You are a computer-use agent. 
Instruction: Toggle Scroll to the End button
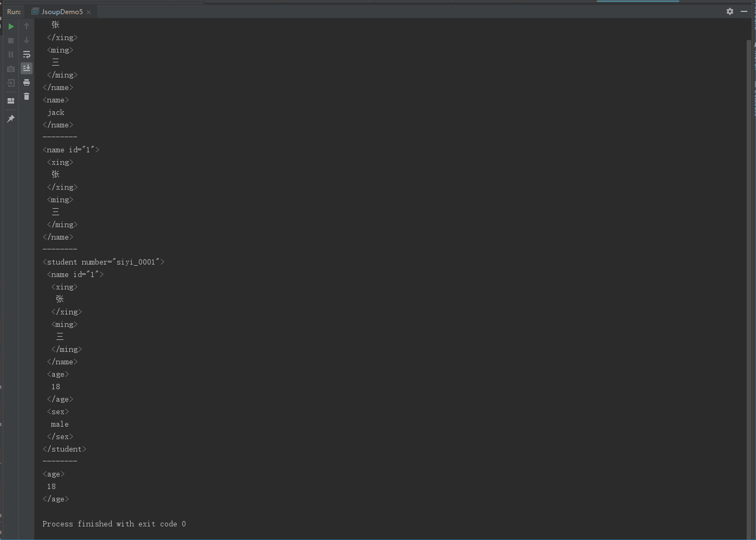coord(27,68)
